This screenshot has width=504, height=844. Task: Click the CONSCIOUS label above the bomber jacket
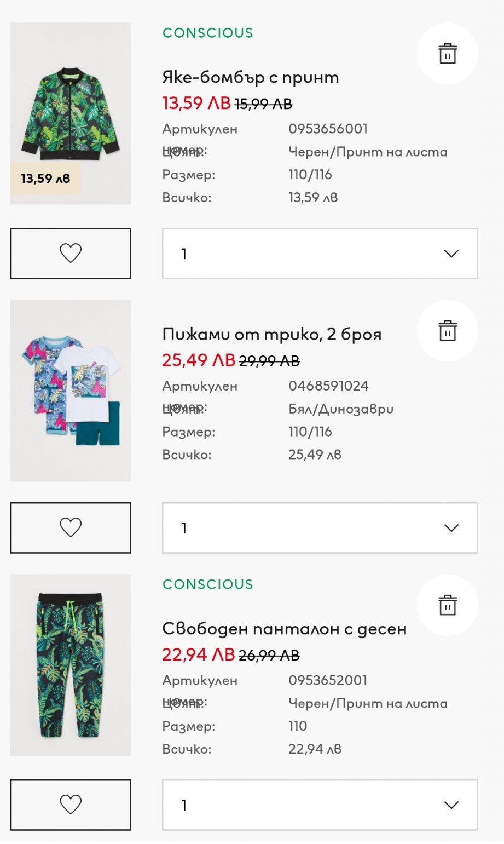207,33
